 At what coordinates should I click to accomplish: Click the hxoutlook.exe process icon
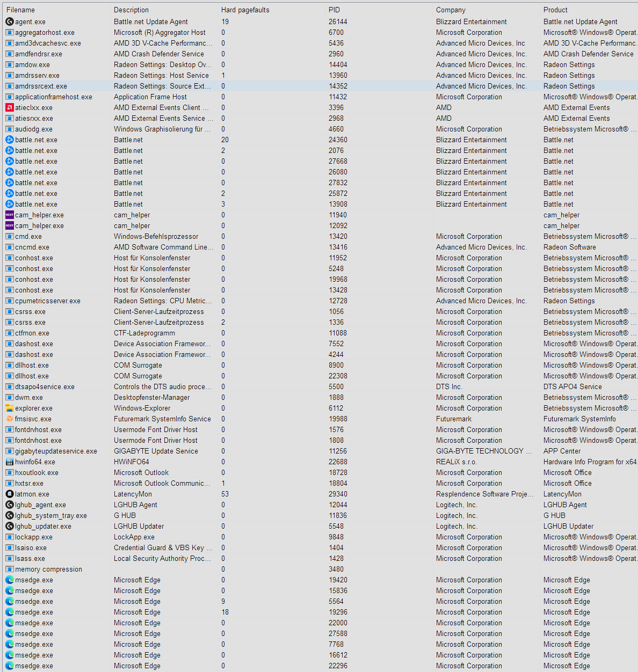(x=10, y=473)
